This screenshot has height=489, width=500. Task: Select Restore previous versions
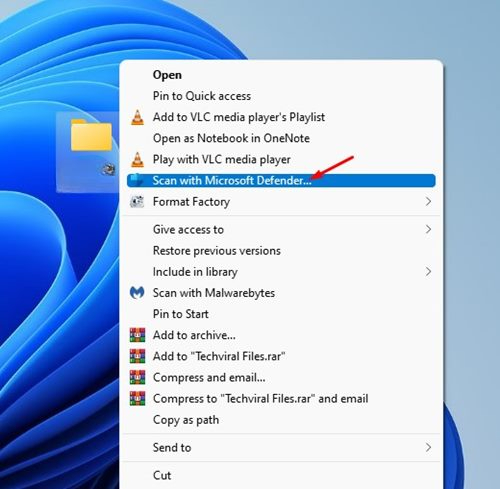click(217, 251)
